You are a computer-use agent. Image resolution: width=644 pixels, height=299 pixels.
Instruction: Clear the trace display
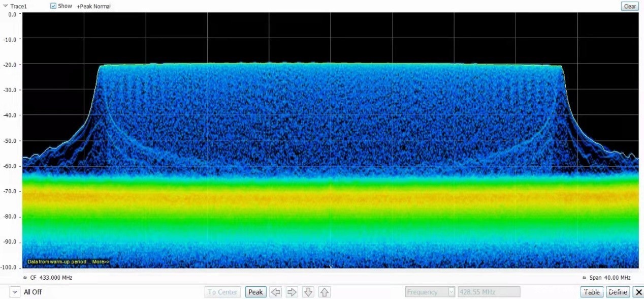(630, 6)
